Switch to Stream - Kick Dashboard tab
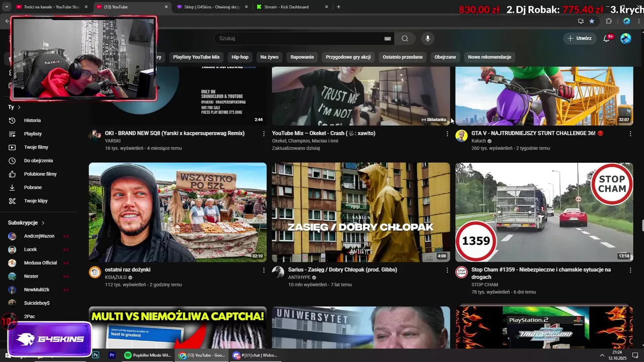This screenshot has width=644, height=362. pyautogui.click(x=292, y=7)
